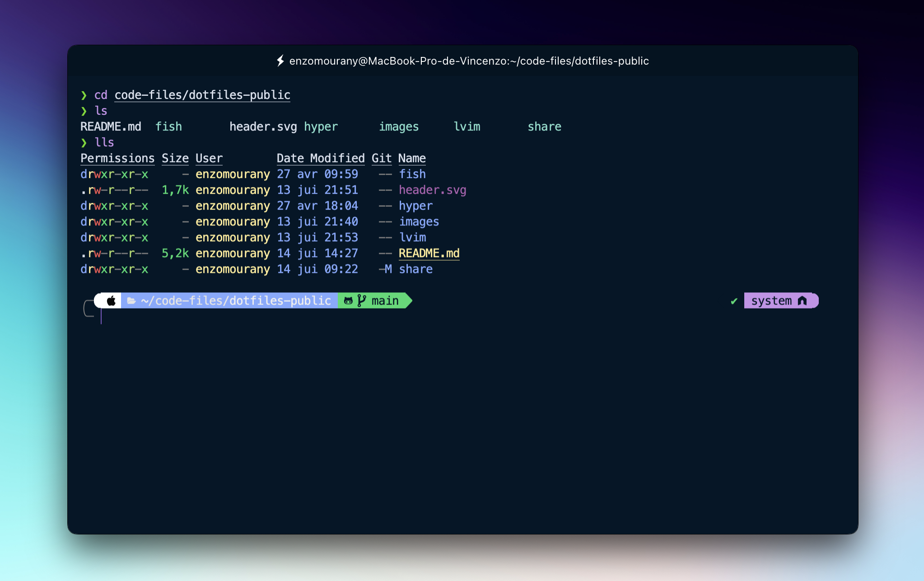Click the lightning bolt icon in title bar
Screen dimensions: 924x581
pos(280,61)
